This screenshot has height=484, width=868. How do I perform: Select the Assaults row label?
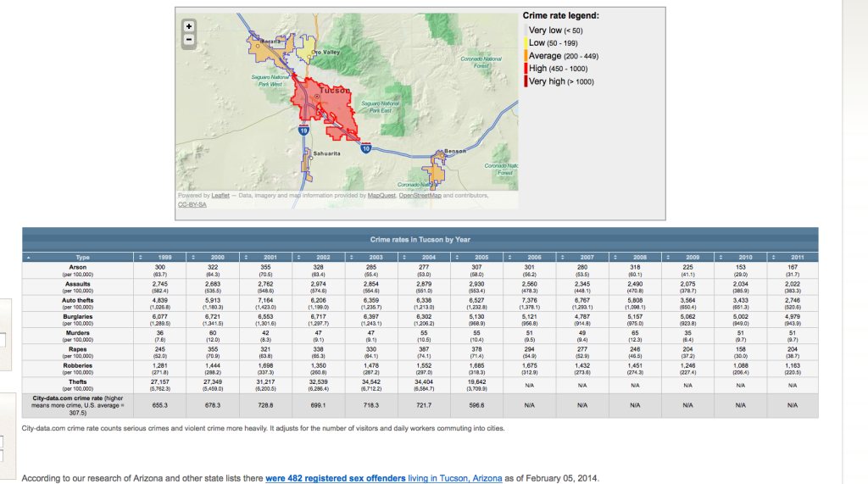(77, 283)
